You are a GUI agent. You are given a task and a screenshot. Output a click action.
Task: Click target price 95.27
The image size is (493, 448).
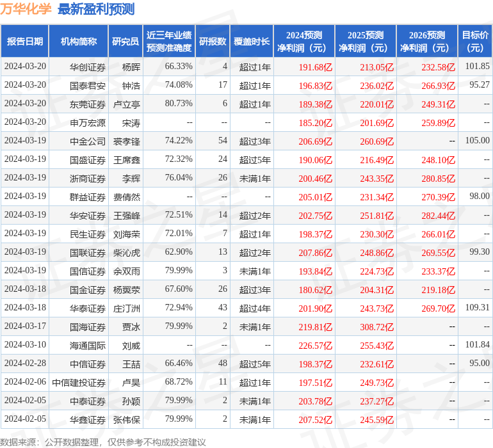click(480, 84)
